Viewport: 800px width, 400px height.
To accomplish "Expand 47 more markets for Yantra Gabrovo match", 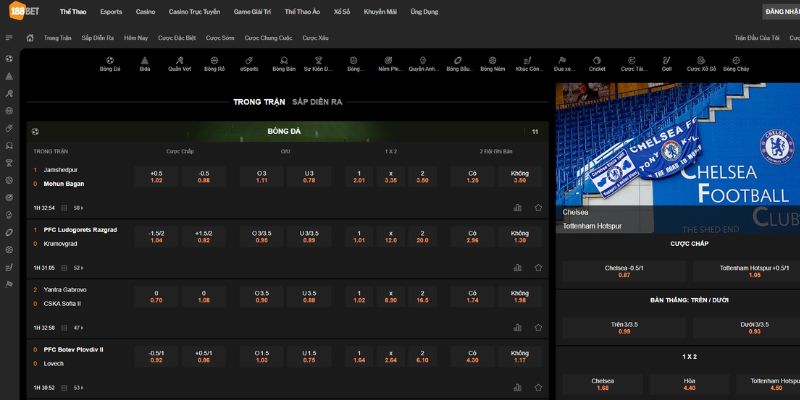I will click(x=79, y=328).
